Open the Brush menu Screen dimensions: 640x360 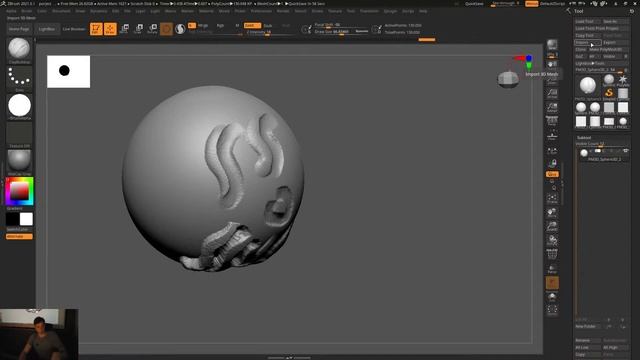point(27,11)
